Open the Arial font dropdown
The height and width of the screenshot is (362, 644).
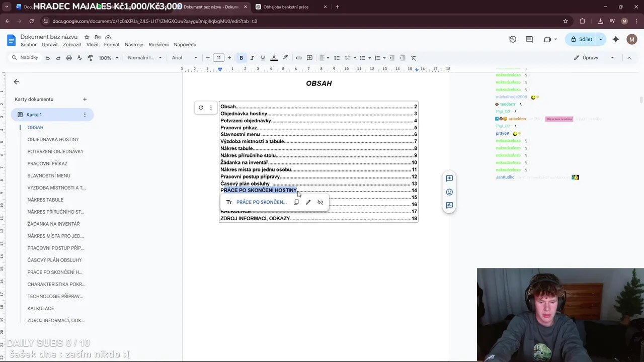pyautogui.click(x=185, y=58)
